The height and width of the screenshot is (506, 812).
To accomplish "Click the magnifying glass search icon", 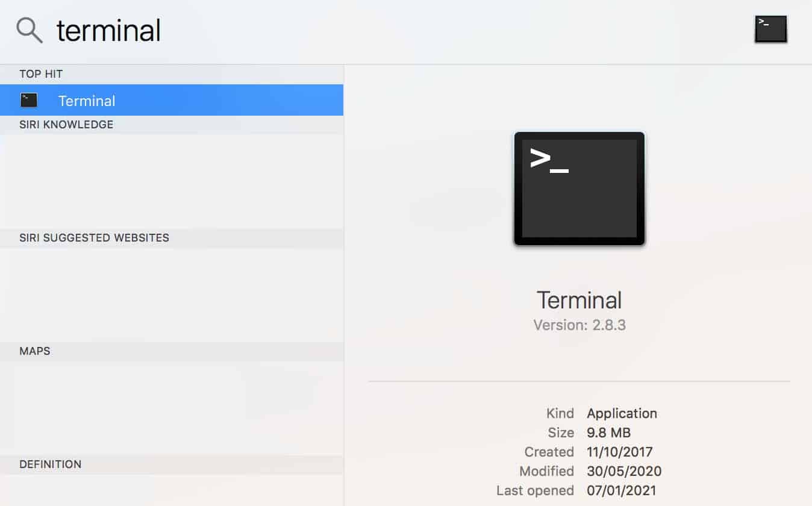I will 28,30.
